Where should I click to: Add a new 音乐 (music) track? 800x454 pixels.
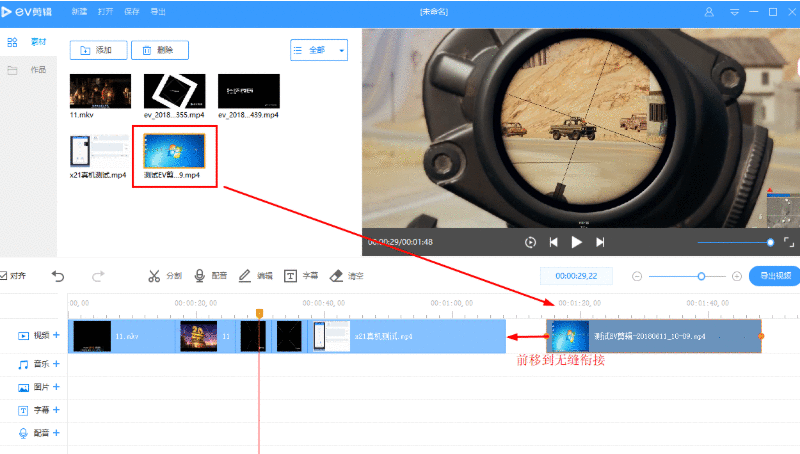56,365
